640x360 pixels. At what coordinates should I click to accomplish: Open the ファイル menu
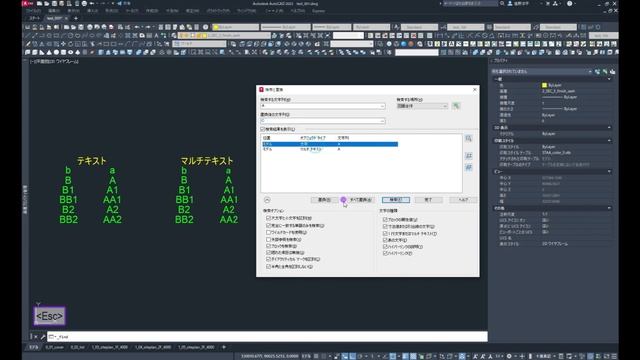tap(34, 11)
